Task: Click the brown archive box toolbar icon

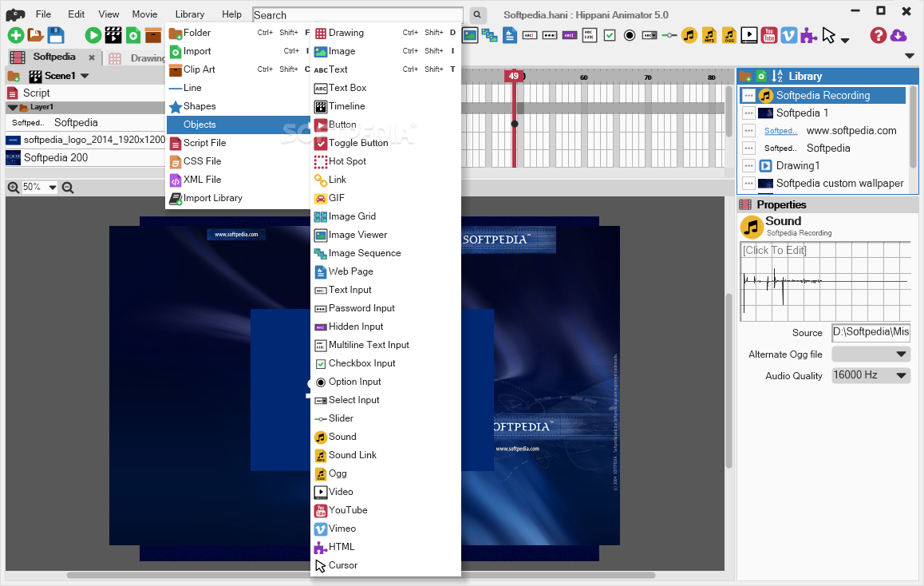Action: pyautogui.click(x=153, y=35)
